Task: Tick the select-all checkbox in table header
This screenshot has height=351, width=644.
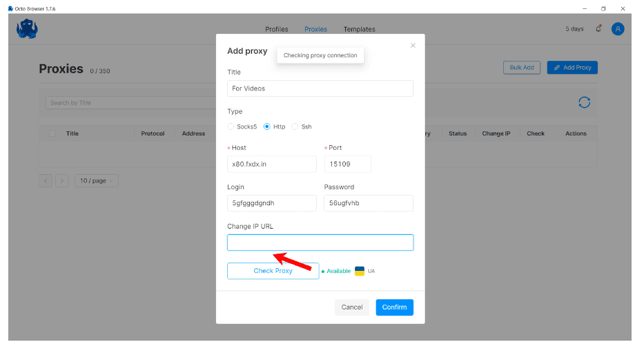Action: pyautogui.click(x=52, y=133)
